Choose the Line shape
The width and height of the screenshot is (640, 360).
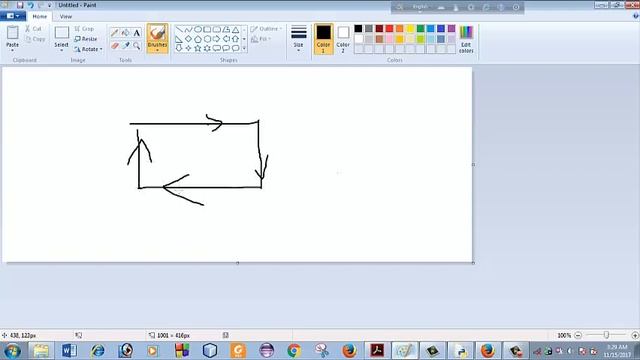coord(179,29)
